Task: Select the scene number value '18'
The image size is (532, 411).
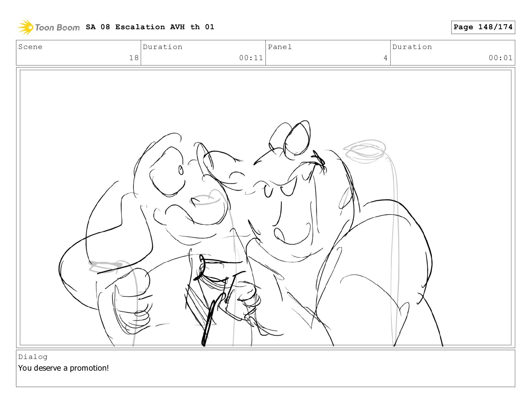Action: coord(134,58)
